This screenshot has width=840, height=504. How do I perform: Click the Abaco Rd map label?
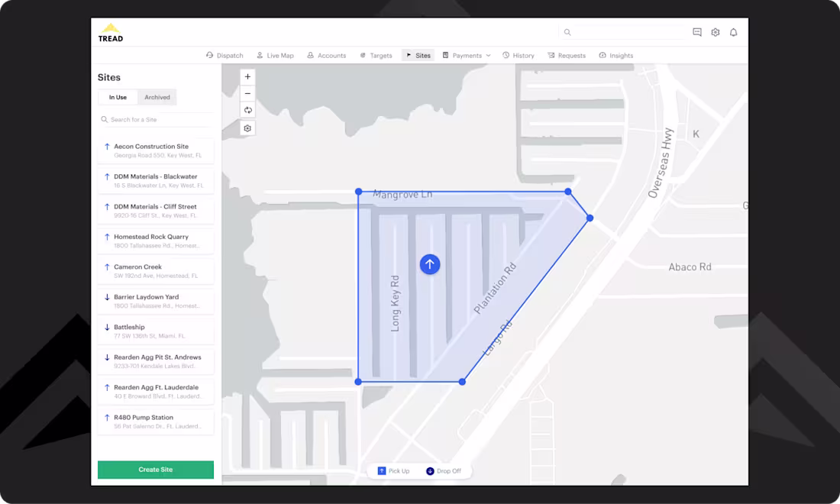click(x=690, y=267)
